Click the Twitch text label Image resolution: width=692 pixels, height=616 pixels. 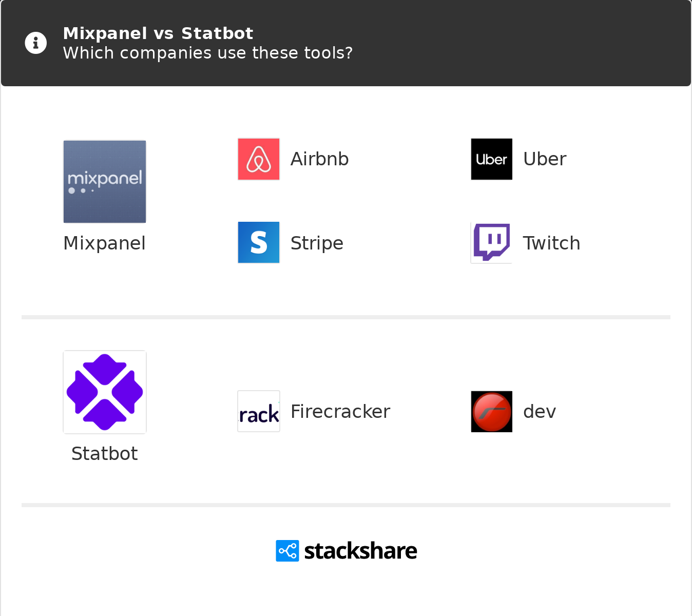point(551,243)
